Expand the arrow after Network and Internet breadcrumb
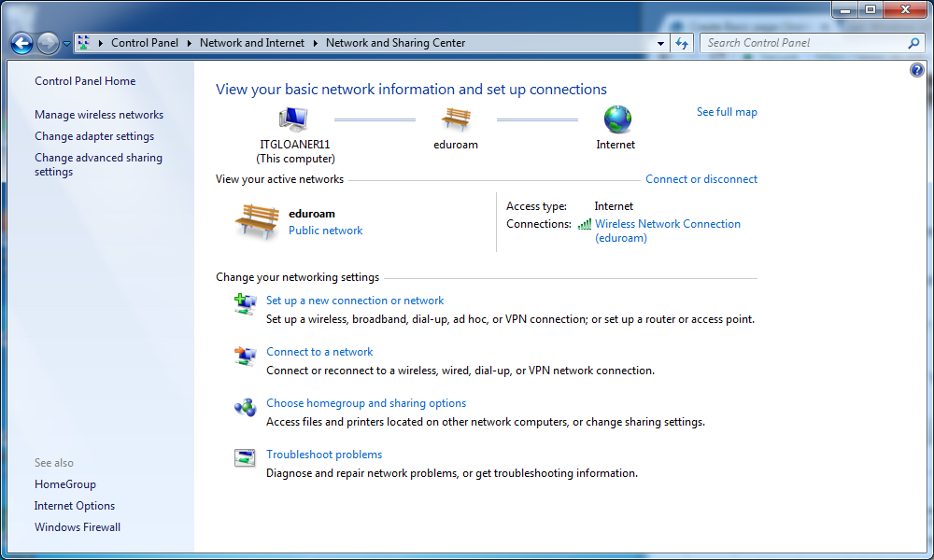The image size is (934, 560). 317,43
